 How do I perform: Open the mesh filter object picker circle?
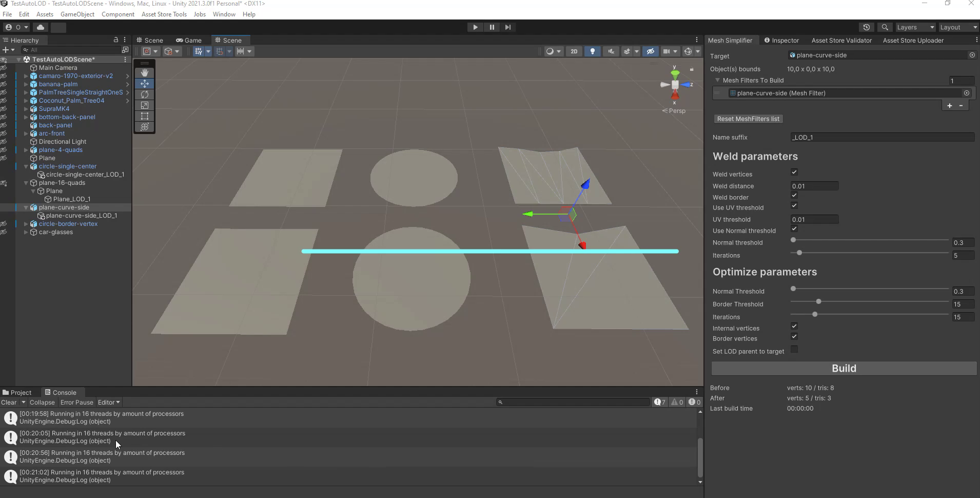(967, 93)
